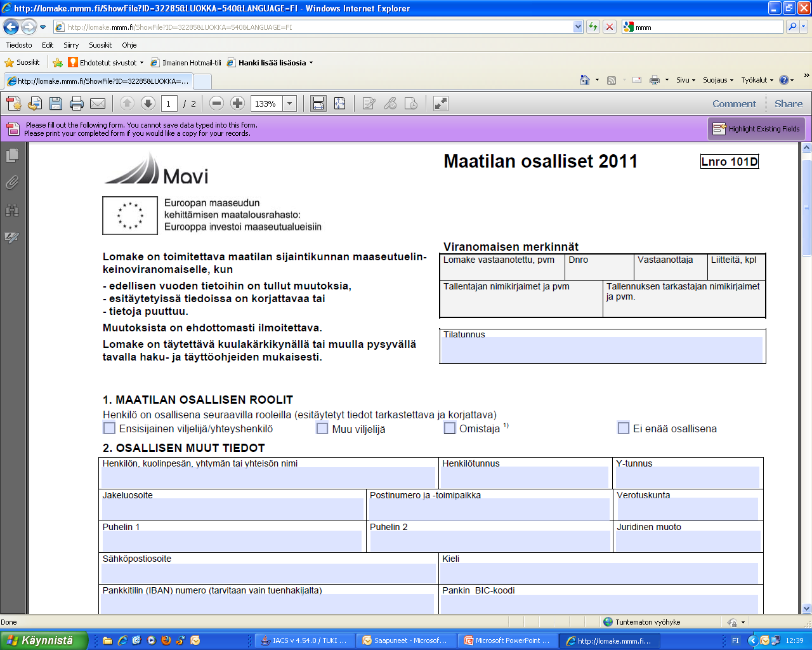The image size is (812, 650).
Task: Open a new blank browser tab
Action: 202,81
